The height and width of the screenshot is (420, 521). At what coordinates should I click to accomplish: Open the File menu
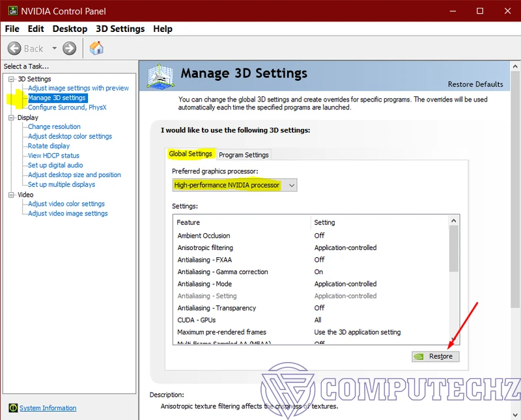[x=12, y=29]
